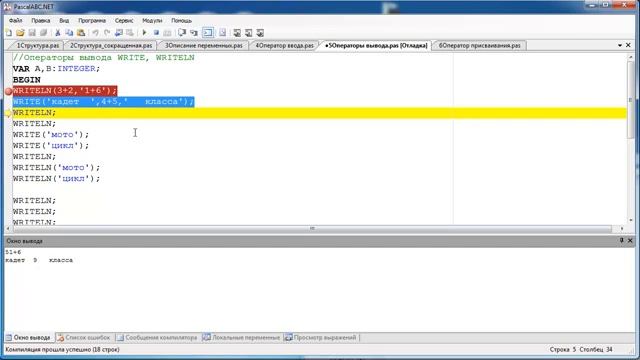Click the Save diskette icon
The height and width of the screenshot is (360, 640).
point(32,33)
